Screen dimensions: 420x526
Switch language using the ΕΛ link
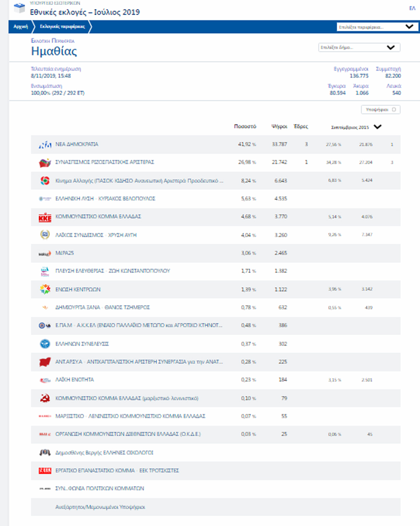coord(412,8)
